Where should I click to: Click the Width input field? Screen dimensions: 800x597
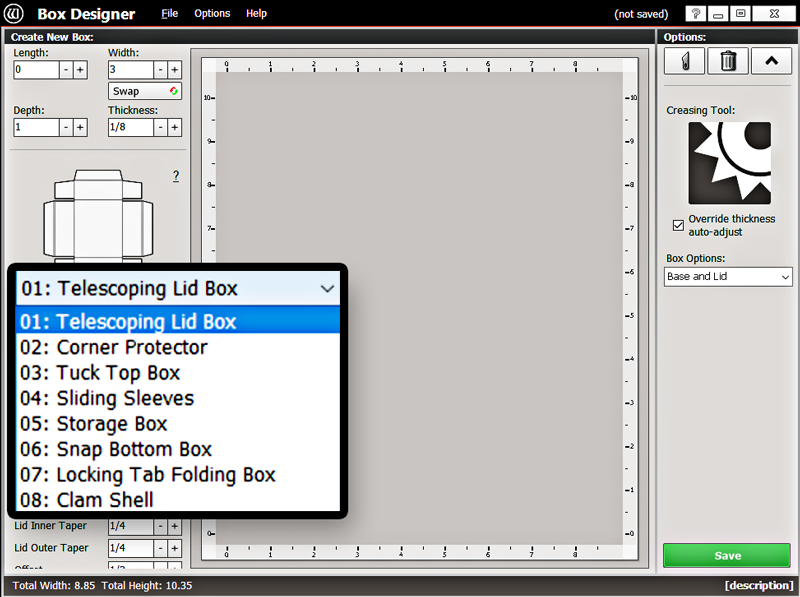(x=131, y=70)
